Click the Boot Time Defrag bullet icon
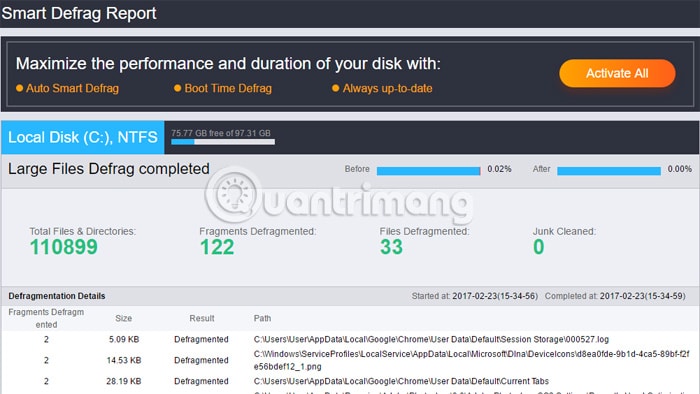The width and height of the screenshot is (700, 394). [x=177, y=88]
